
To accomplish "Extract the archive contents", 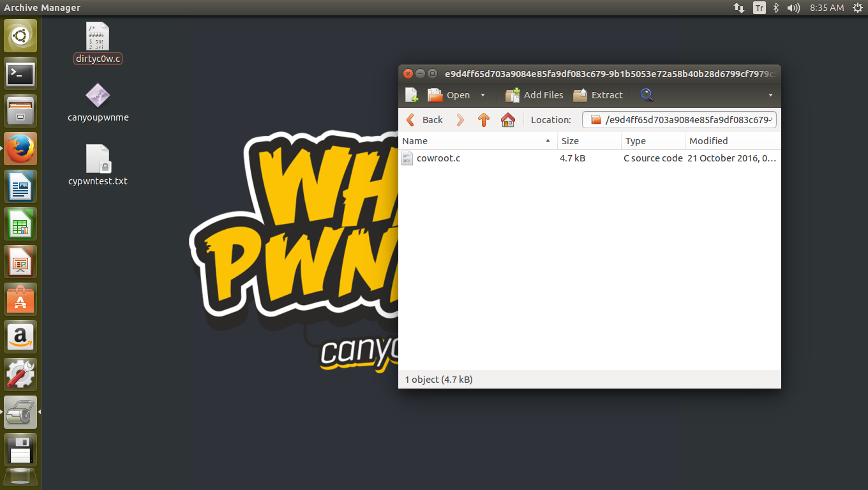I will (597, 95).
